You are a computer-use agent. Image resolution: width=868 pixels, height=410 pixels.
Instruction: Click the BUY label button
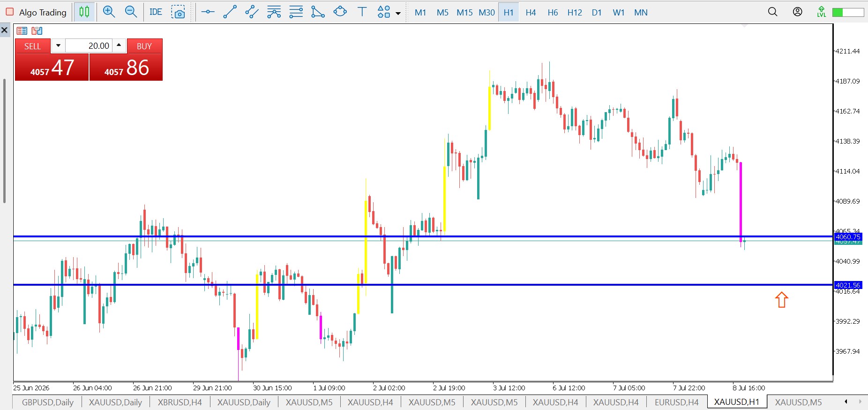(144, 46)
